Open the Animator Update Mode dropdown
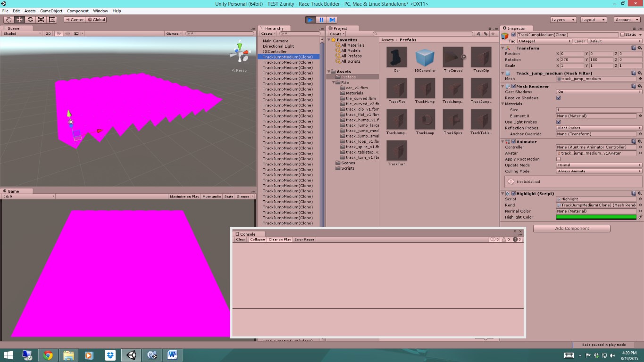This screenshot has width=644, height=362. [599, 165]
